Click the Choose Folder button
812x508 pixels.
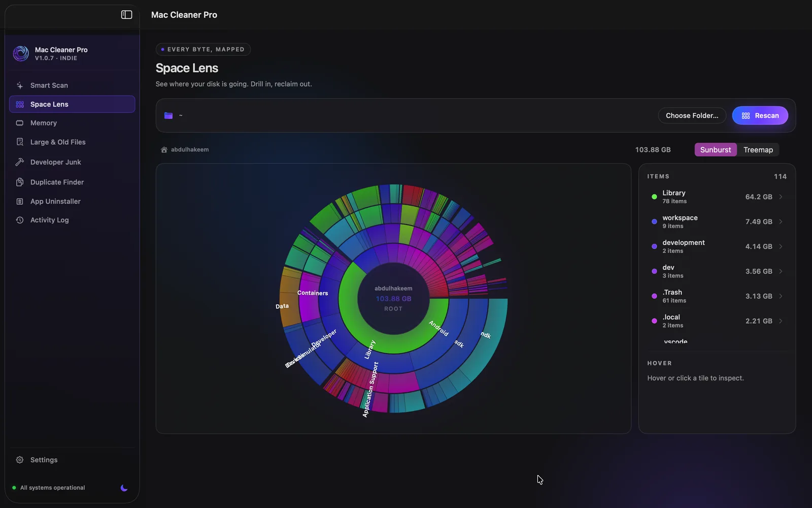click(692, 115)
